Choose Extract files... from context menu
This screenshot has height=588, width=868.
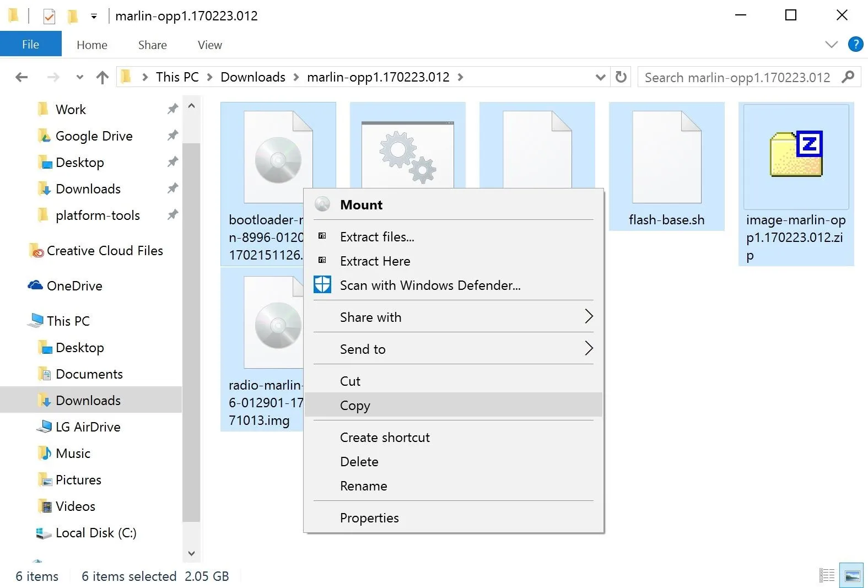454,237
